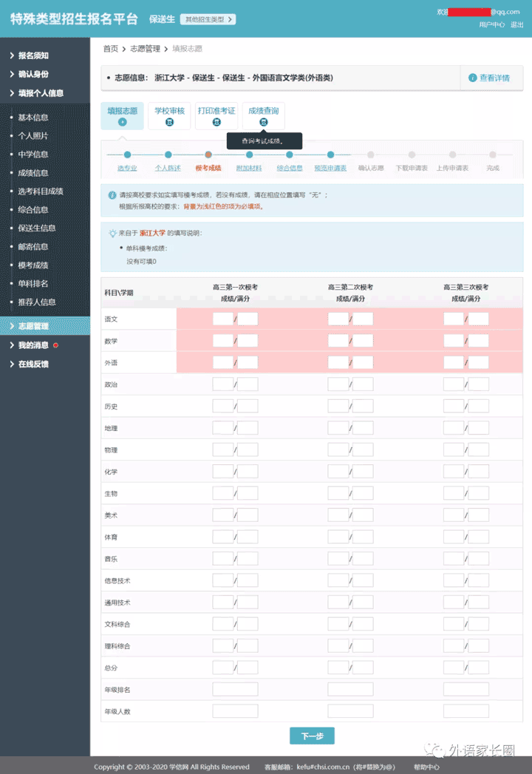The image size is (532, 774).
Task: Click the step dot above 选专业
Action: tap(127, 155)
